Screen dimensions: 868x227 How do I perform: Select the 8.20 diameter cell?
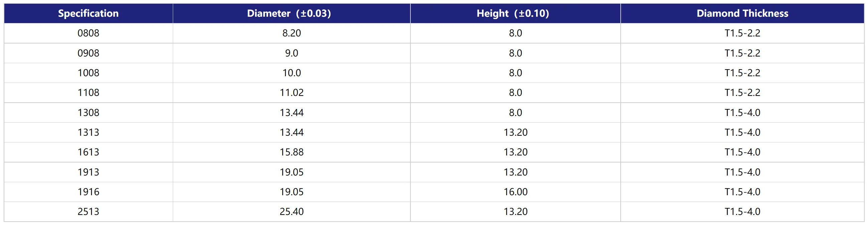tap(291, 33)
